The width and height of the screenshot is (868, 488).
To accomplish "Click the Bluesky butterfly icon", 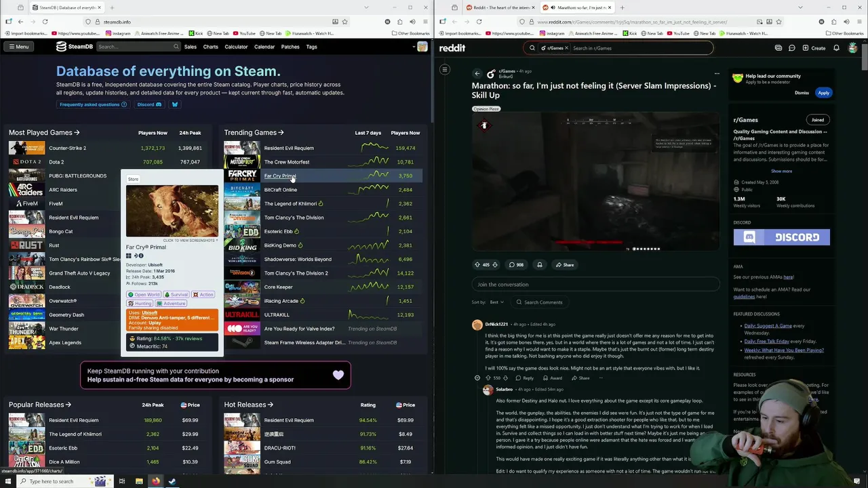I will (x=174, y=104).
